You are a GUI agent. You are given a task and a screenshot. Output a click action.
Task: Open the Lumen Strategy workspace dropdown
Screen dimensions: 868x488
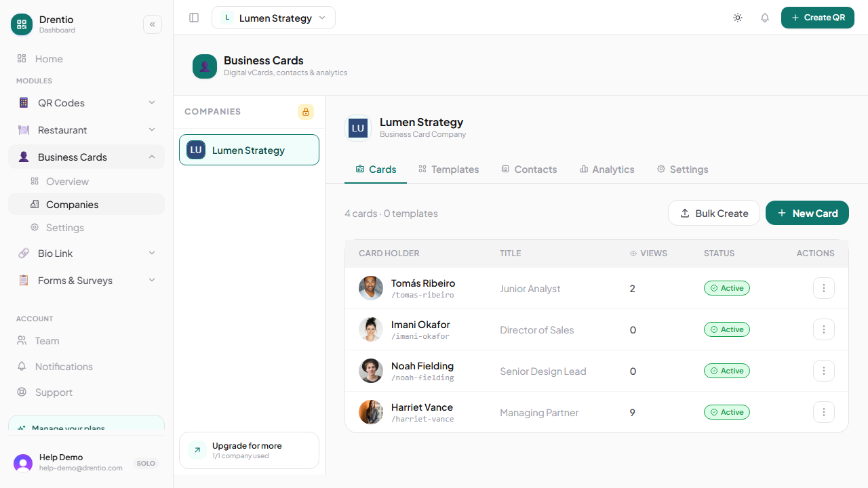(273, 18)
